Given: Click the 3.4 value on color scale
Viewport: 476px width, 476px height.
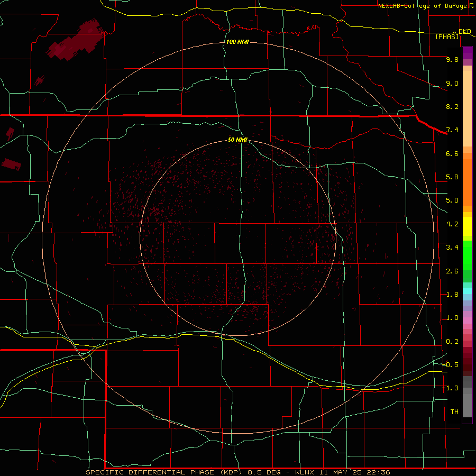Looking at the screenshot, I should [x=452, y=248].
